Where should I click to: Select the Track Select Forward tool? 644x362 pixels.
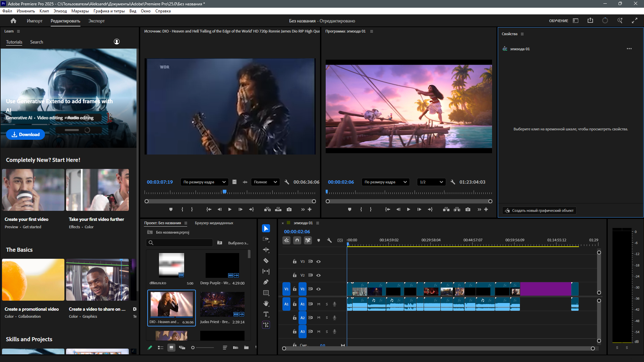(x=266, y=239)
